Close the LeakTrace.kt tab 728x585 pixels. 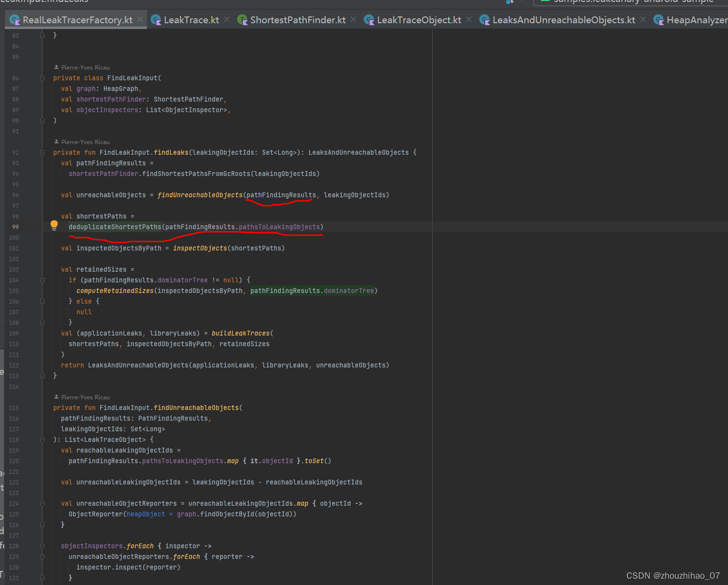click(x=227, y=19)
